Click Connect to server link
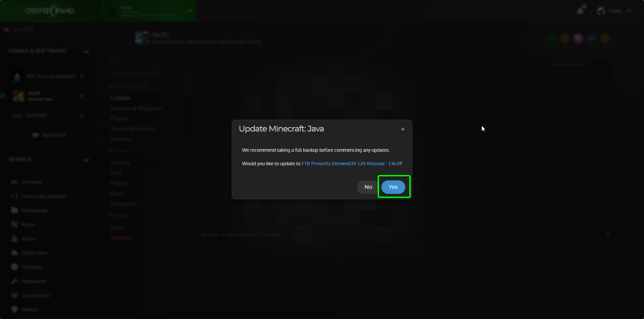The height and width of the screenshot is (319, 644). pyautogui.click(x=134, y=73)
